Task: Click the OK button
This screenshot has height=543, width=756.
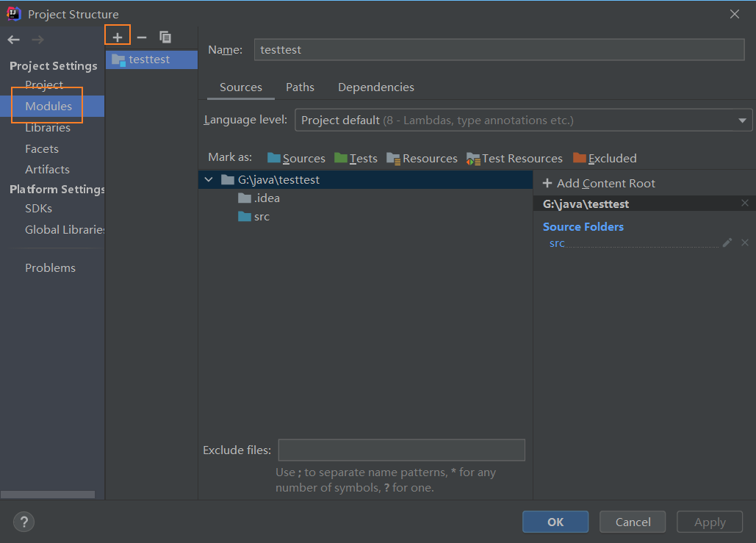Action: pos(555,522)
